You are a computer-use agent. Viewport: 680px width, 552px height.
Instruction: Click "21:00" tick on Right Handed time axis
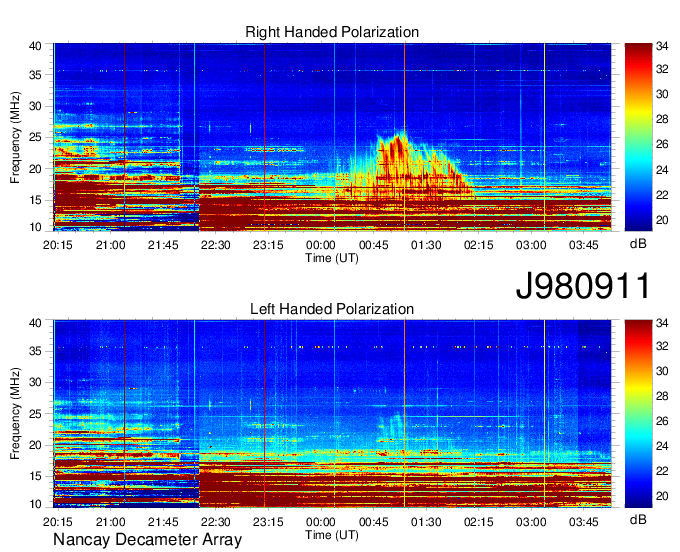point(111,245)
